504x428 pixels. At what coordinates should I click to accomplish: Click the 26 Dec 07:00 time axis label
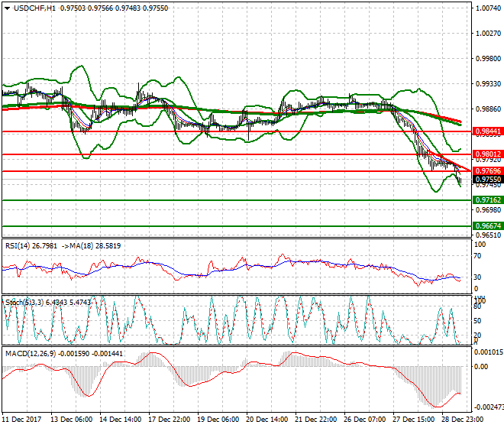coord(364,420)
